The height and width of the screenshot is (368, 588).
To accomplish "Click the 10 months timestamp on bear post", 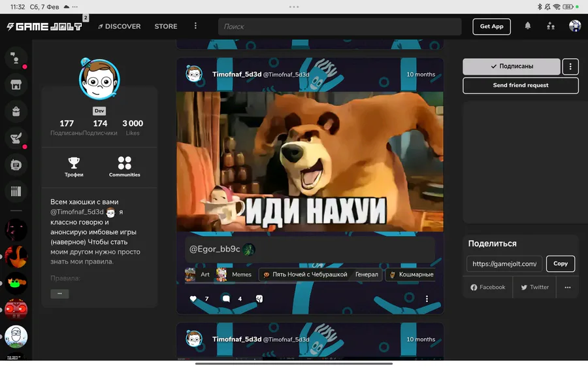I will coord(421,75).
